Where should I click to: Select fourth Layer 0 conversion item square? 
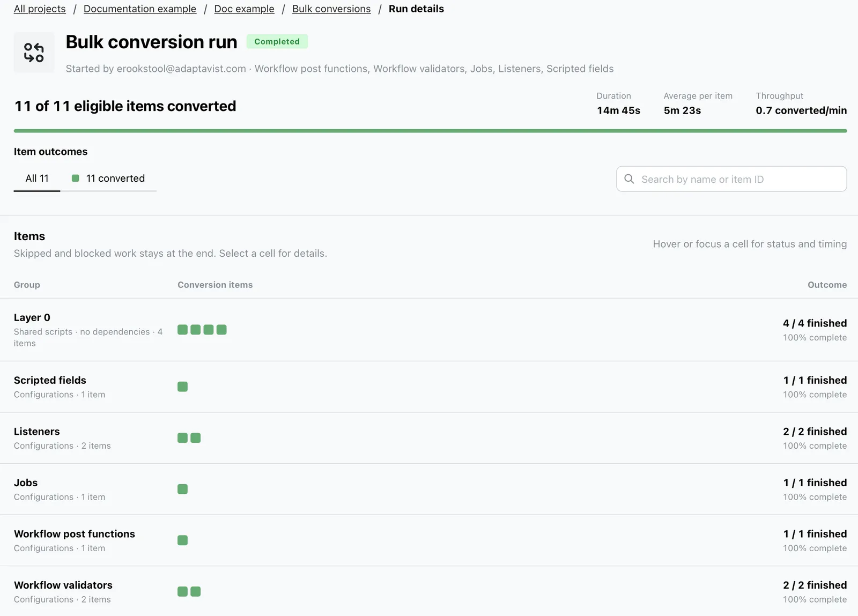(x=221, y=330)
